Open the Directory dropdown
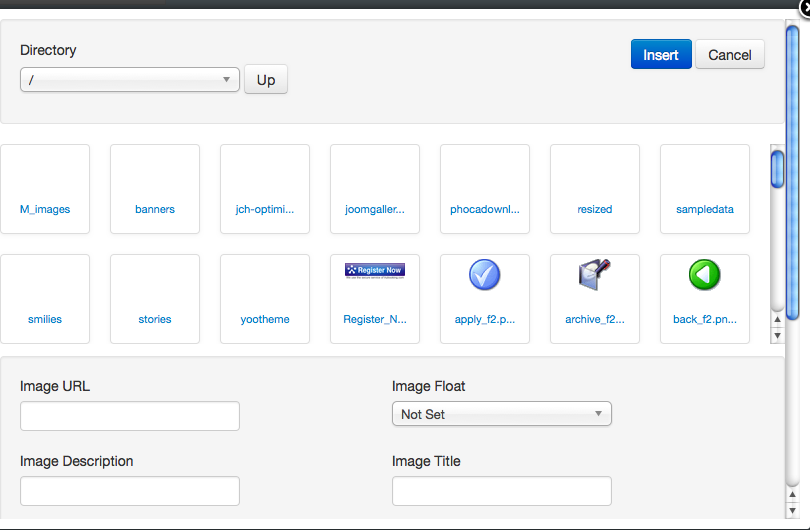This screenshot has height=530, width=810. [x=129, y=80]
